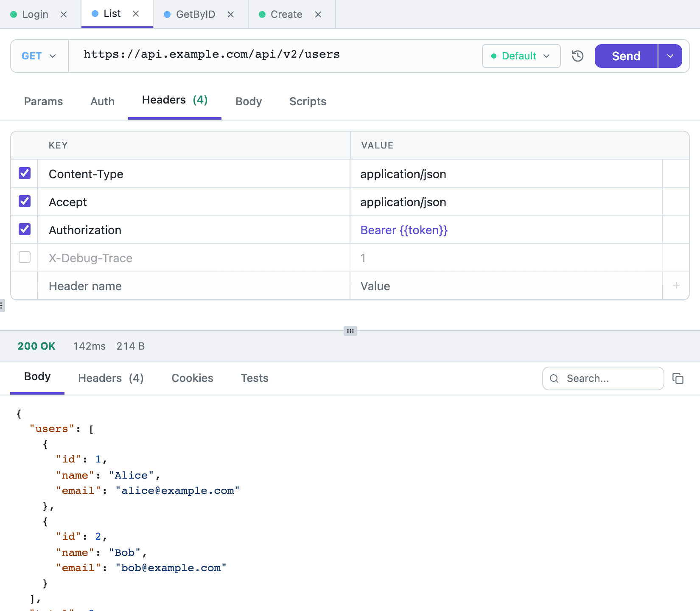Click the sidebar handle at the left edge
This screenshot has height=611, width=700.
pyautogui.click(x=2, y=305)
